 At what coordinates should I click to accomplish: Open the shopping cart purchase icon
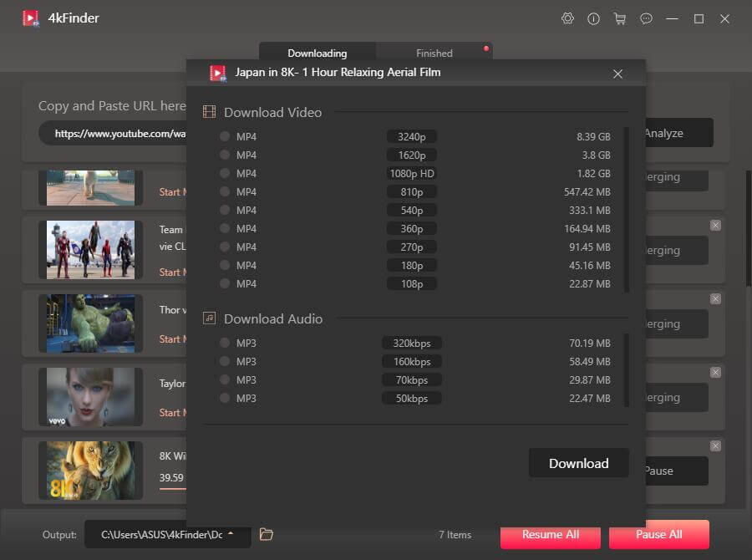pos(619,18)
